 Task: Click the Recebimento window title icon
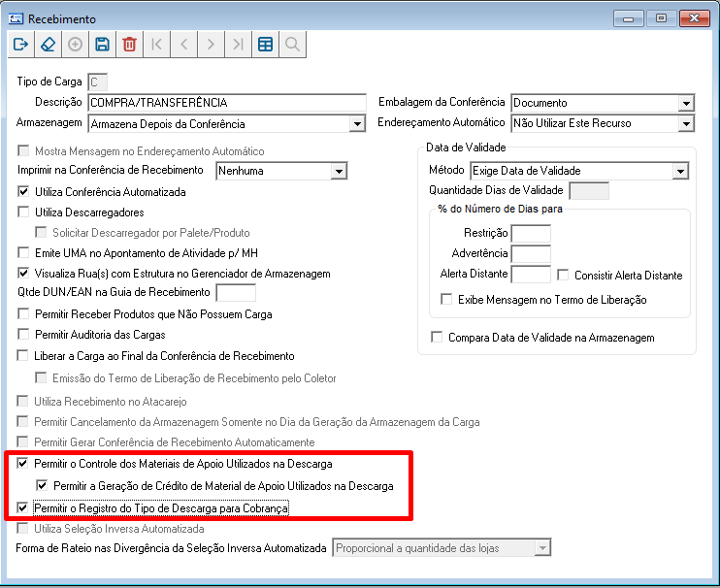coord(16,18)
